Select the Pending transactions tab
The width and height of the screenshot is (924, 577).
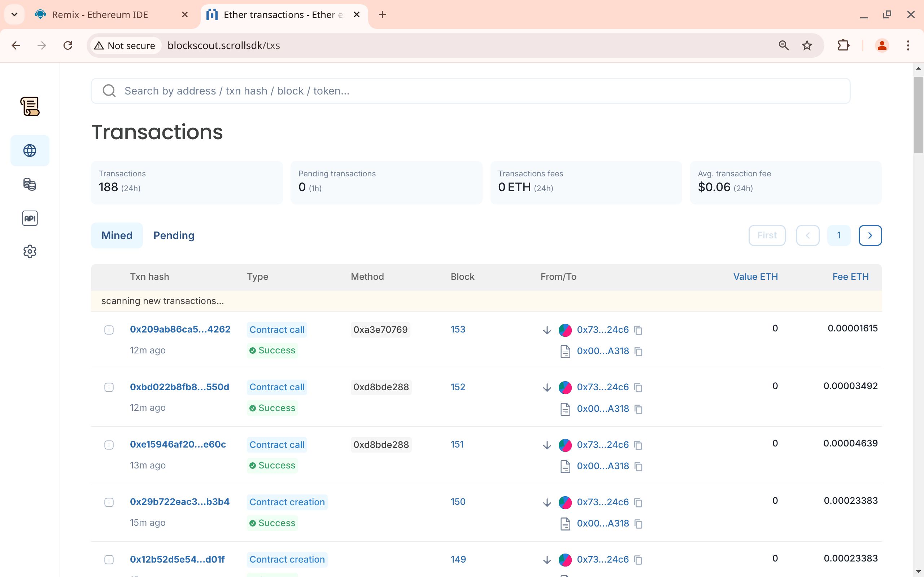tap(174, 235)
